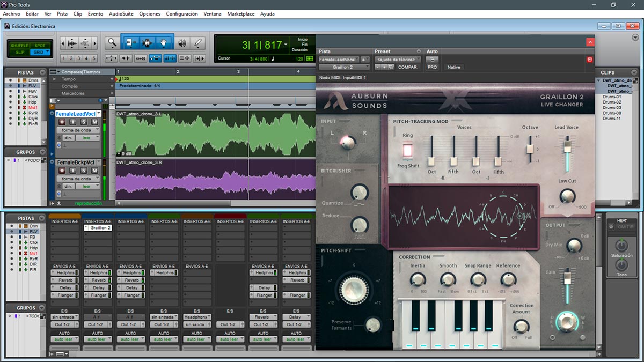This screenshot has width=644, height=362.
Task: Toggle the insertion follows playback icon
Action: click(199, 58)
